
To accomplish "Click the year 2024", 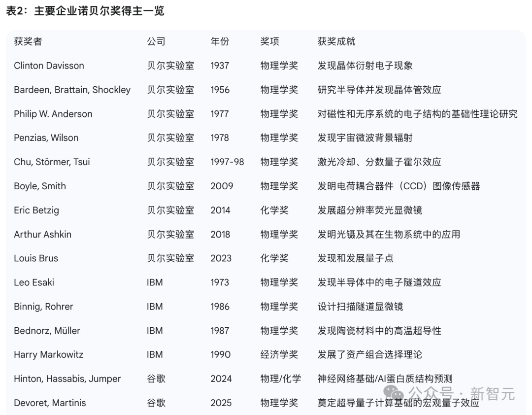I will [x=221, y=379].
